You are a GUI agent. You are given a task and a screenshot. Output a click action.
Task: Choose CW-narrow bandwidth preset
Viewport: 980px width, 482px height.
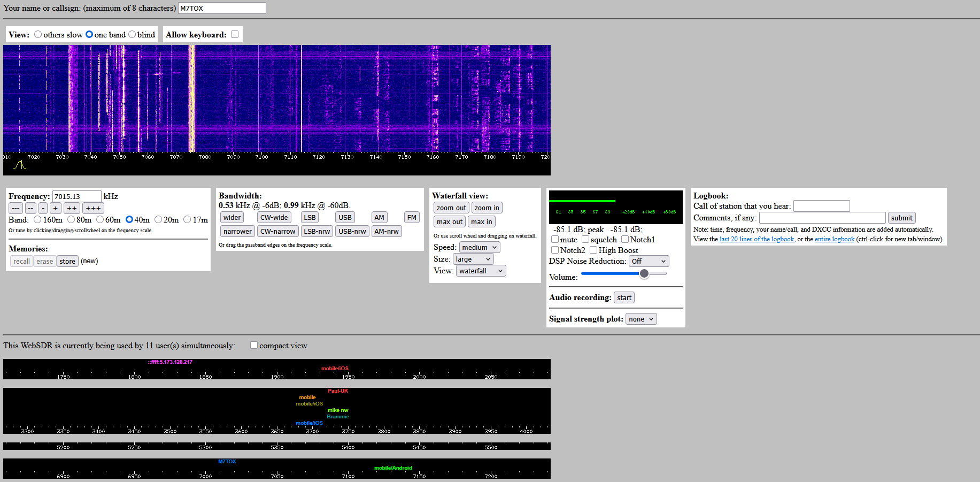277,231
